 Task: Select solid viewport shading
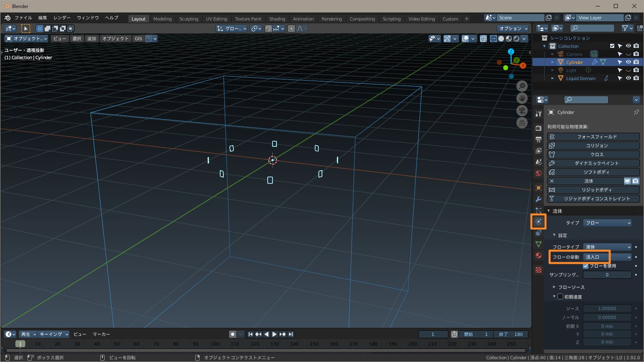[x=501, y=39]
